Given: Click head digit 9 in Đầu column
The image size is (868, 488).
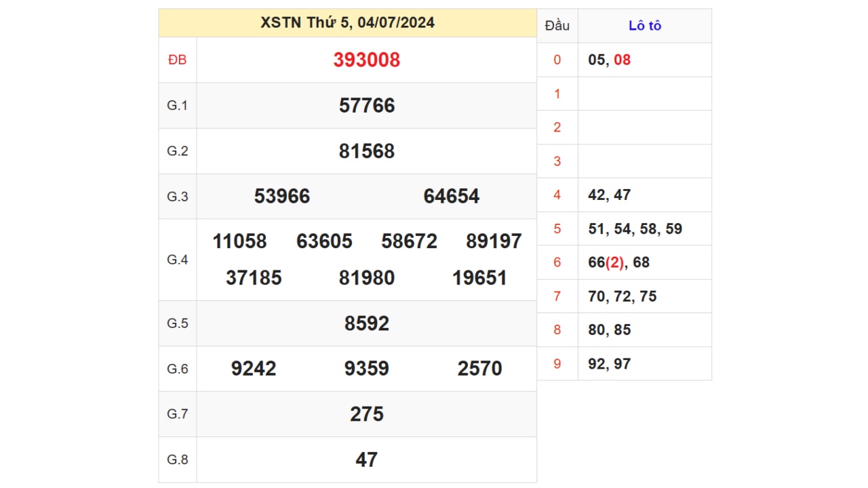Looking at the screenshot, I should coord(557,364).
